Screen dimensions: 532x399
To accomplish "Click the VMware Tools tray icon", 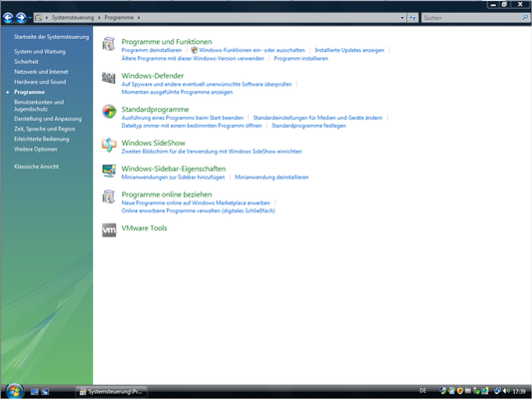I will click(468, 391).
